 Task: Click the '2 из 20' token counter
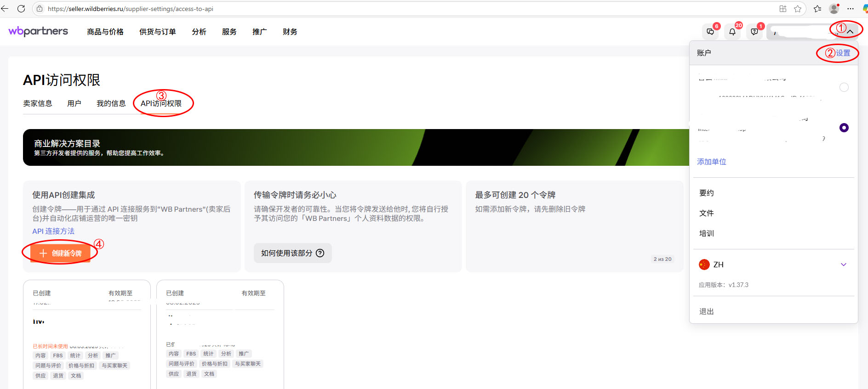[x=662, y=259]
